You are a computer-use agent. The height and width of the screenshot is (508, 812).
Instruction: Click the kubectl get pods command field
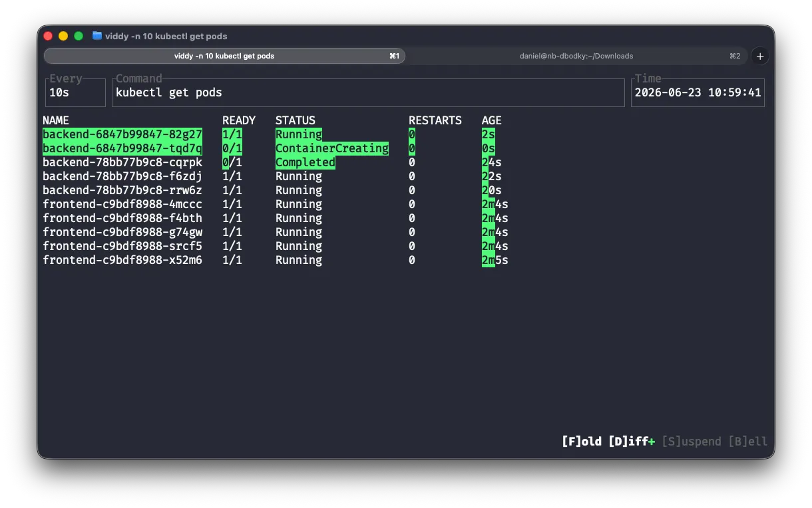pyautogui.click(x=368, y=92)
